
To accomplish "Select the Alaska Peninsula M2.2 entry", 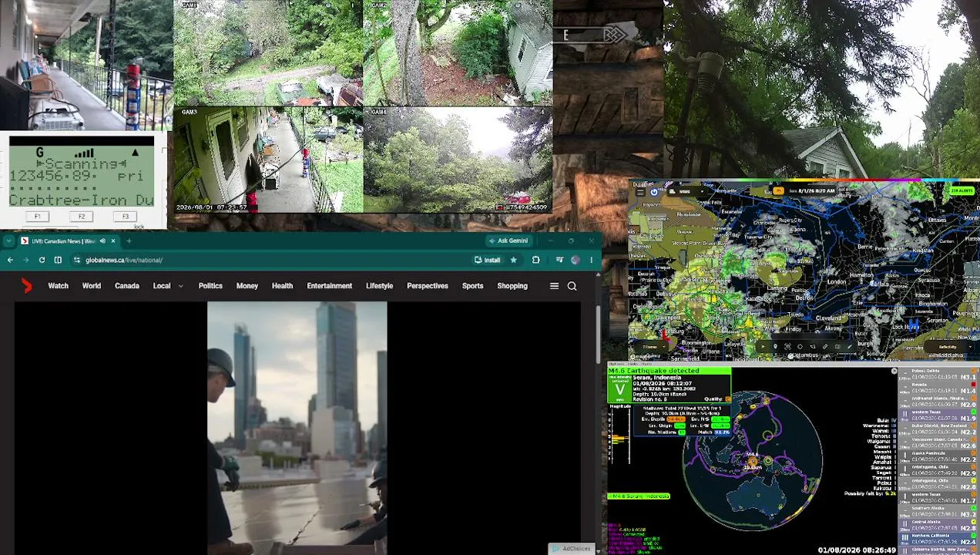I will [938, 457].
